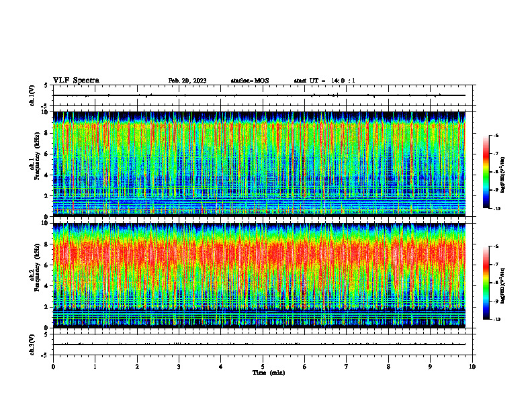Click the ch.1 frequency tick label "2"

[x=47, y=196]
